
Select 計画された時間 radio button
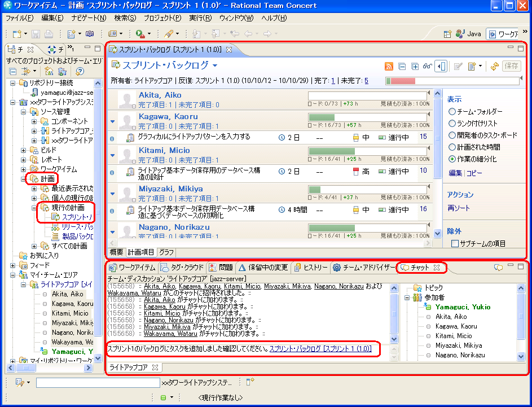(x=452, y=147)
